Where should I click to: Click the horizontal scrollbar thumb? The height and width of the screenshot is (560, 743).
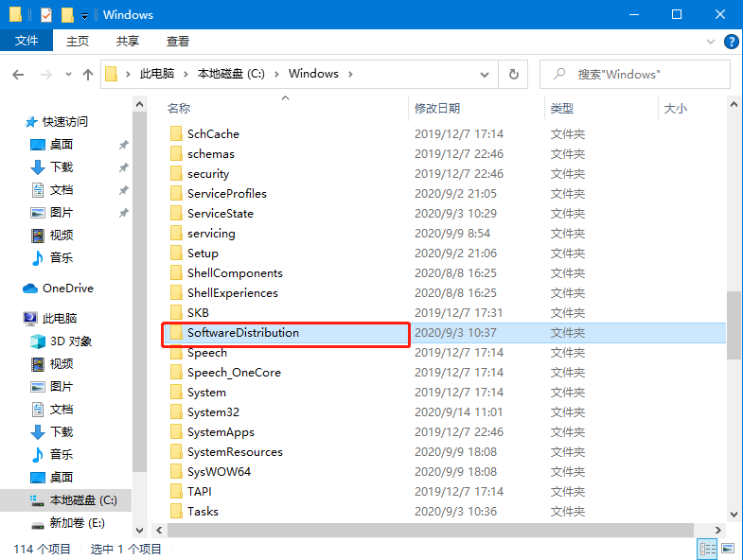(x=431, y=530)
